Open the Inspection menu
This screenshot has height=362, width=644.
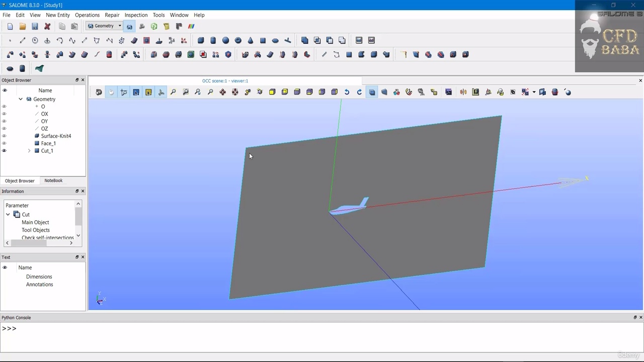pyautogui.click(x=136, y=15)
